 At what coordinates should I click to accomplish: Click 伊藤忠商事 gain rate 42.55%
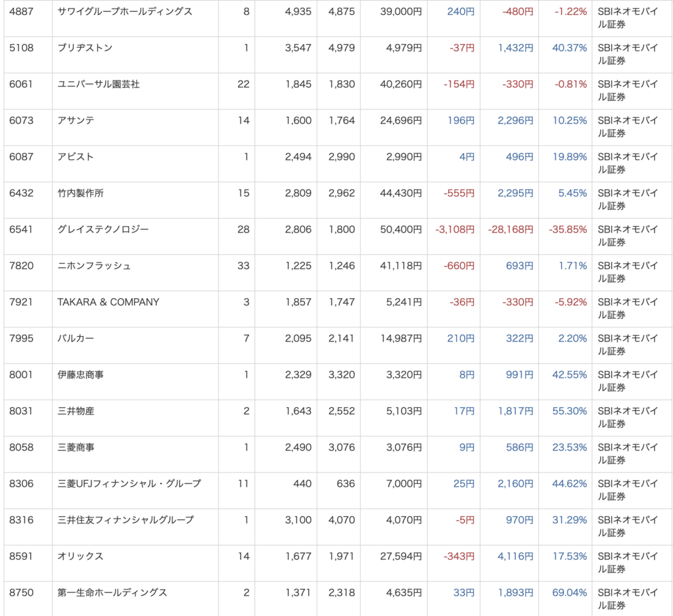pyautogui.click(x=569, y=374)
